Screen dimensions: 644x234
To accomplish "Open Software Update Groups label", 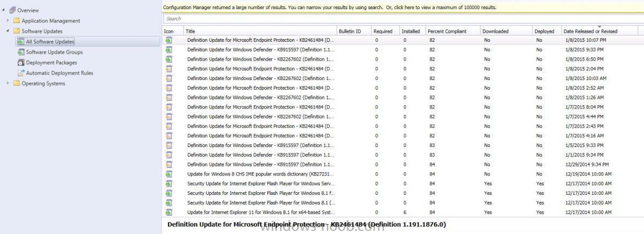I will 54,52.
